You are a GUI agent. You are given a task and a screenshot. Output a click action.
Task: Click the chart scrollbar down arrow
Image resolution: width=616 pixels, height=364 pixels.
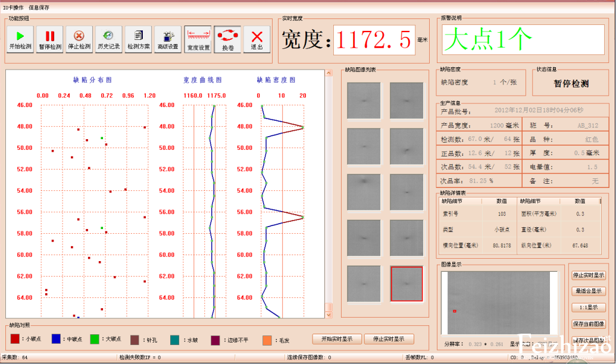(x=329, y=315)
